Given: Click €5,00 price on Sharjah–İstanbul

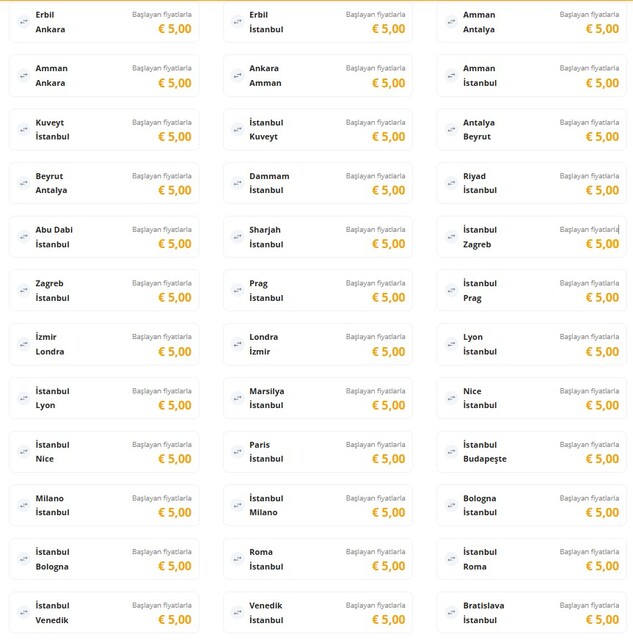Looking at the screenshot, I should 388,244.
